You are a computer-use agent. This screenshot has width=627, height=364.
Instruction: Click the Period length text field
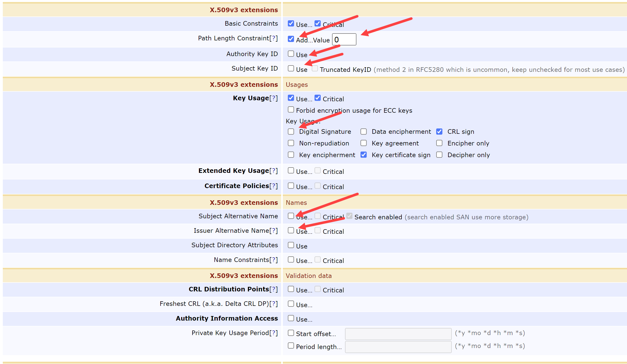pos(398,347)
